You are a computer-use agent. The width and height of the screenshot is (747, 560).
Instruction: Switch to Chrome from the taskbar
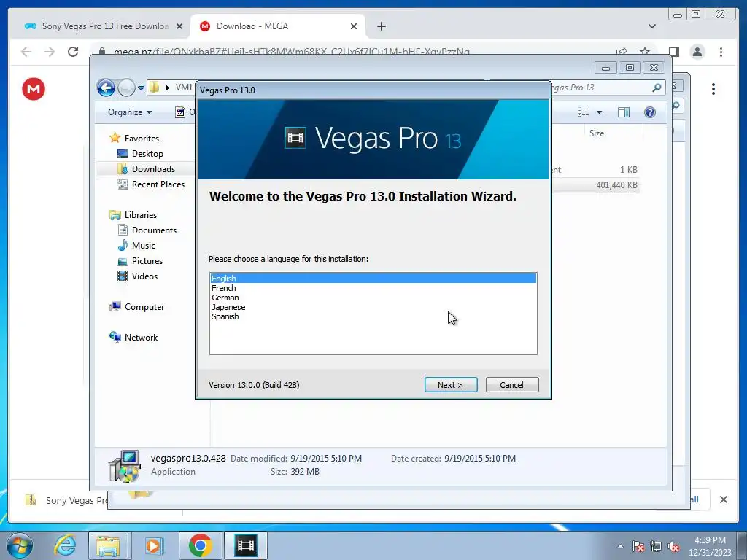pyautogui.click(x=200, y=545)
